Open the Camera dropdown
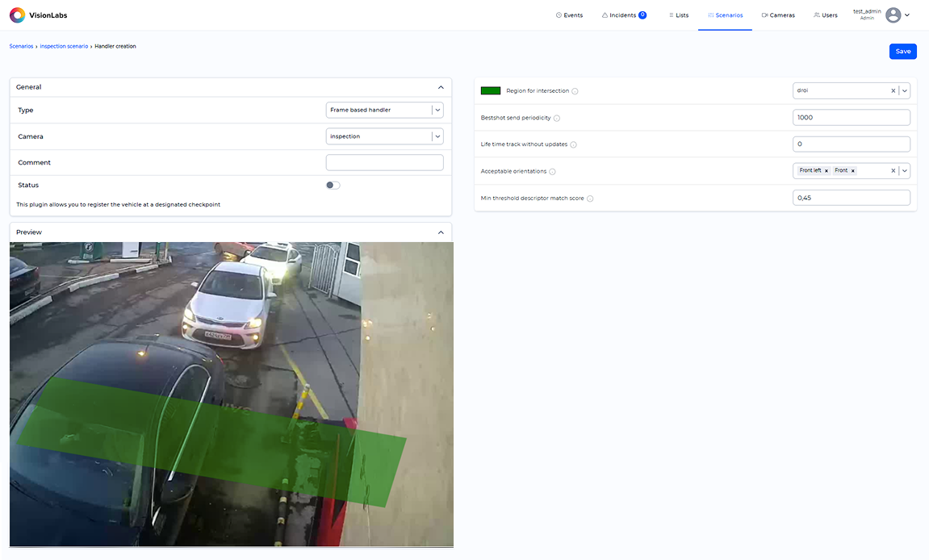 pos(437,136)
